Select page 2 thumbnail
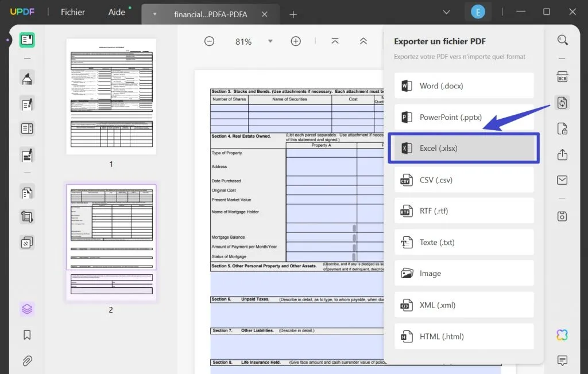The width and height of the screenshot is (588, 374). 111,241
